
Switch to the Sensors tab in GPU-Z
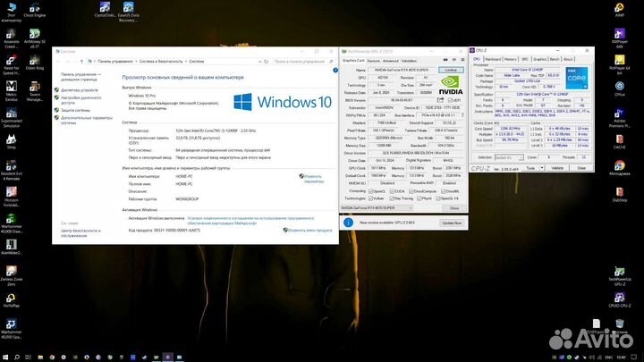[x=373, y=61]
